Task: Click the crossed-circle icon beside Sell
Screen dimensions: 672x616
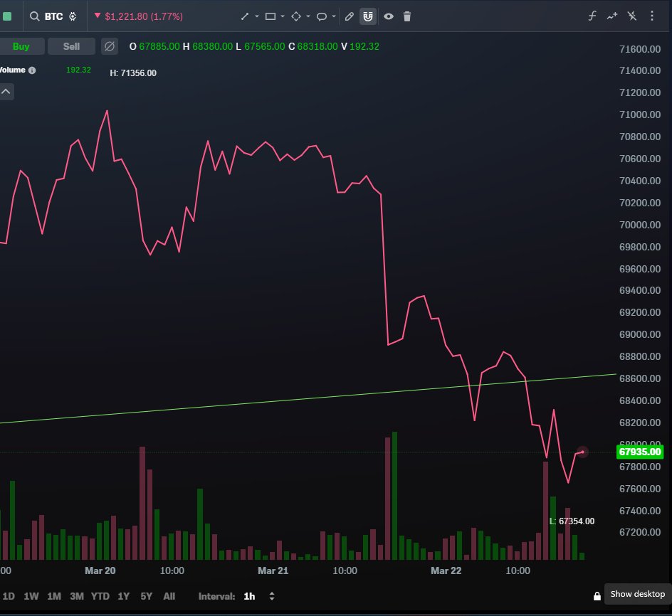Action: coord(110,46)
